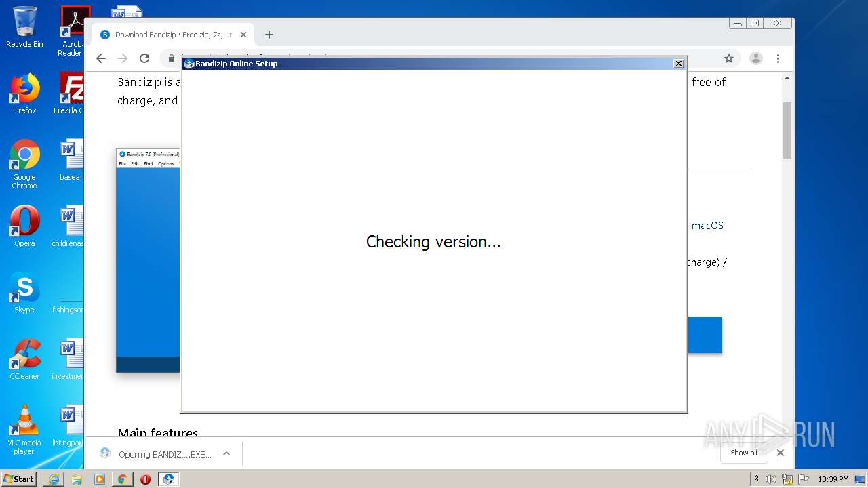
Task: Open a new Chrome tab
Action: click(x=269, y=35)
